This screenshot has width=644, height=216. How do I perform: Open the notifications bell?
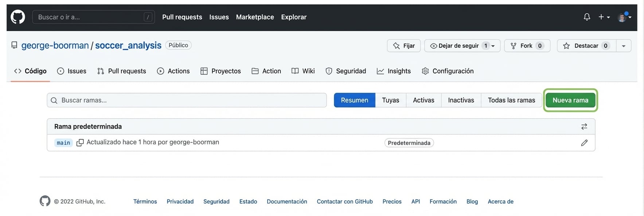(x=587, y=17)
